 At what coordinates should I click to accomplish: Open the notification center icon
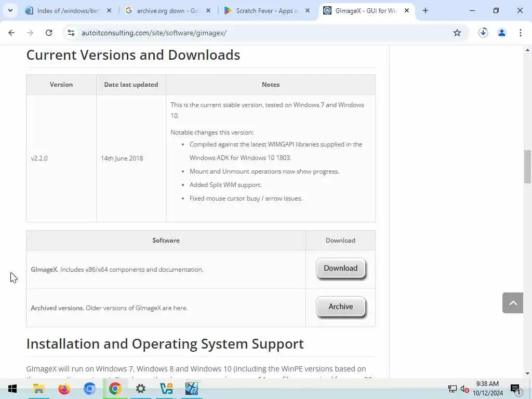point(515,389)
